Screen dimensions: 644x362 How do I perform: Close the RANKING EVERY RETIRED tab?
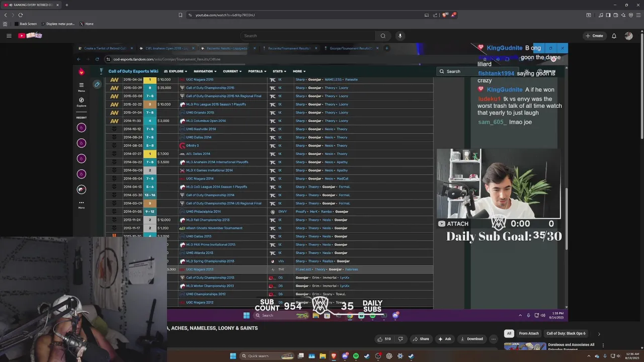point(57,5)
